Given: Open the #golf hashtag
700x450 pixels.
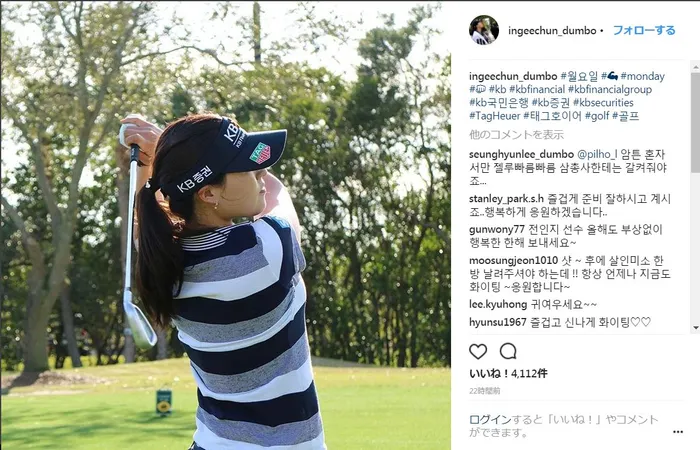Looking at the screenshot, I should [x=597, y=116].
